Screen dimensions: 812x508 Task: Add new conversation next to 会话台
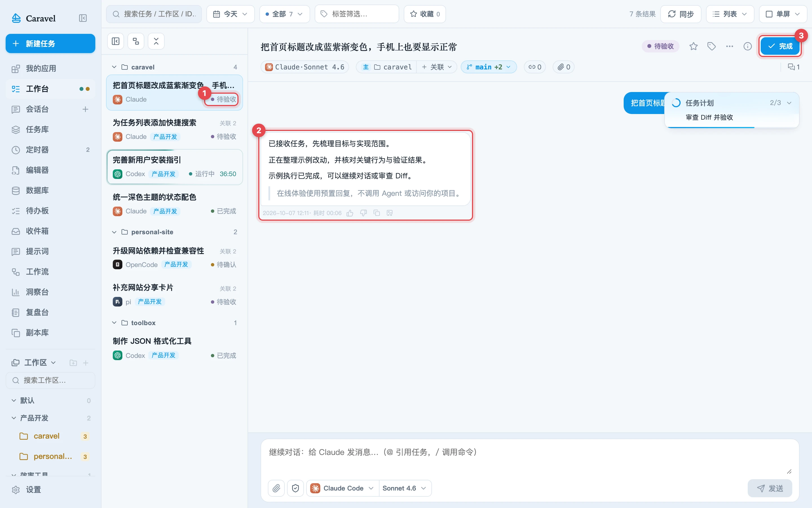point(85,109)
